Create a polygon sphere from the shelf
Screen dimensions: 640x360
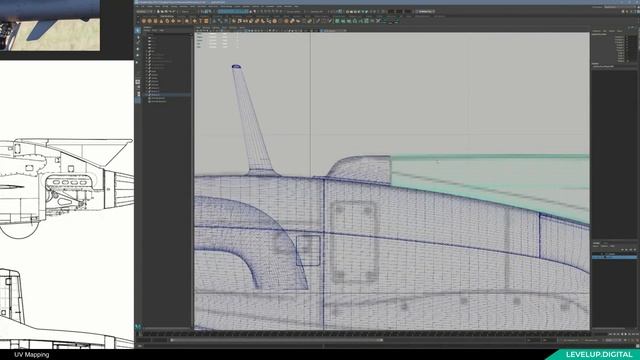[x=144, y=21]
